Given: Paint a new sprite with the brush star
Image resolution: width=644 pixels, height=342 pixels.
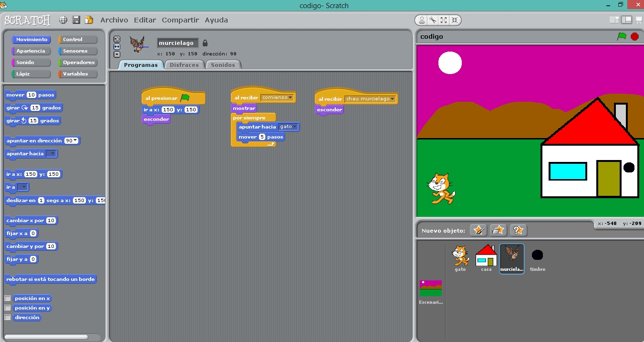Looking at the screenshot, I should [478, 230].
